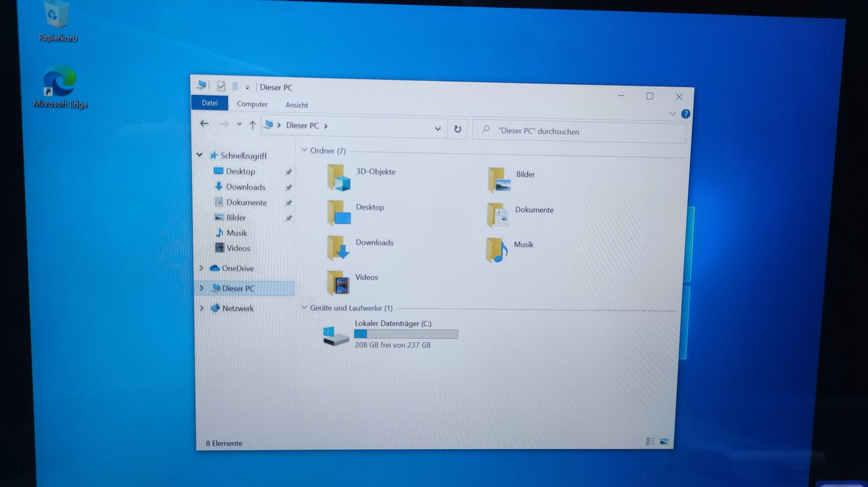Open the quick access toolbar dropdown arrow
Screen dimensions: 868x487
pos(247,88)
